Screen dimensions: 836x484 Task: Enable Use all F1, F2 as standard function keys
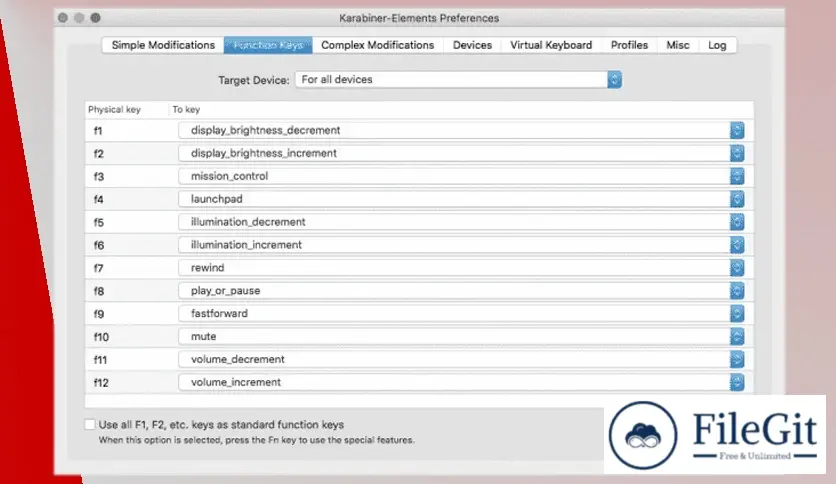90,424
